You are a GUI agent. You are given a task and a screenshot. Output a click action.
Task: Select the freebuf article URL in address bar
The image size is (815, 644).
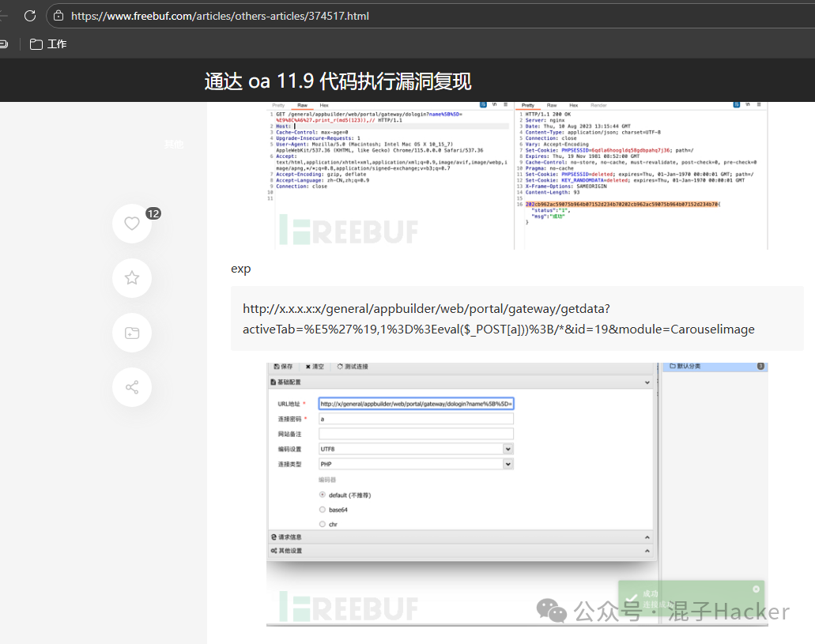(220, 16)
